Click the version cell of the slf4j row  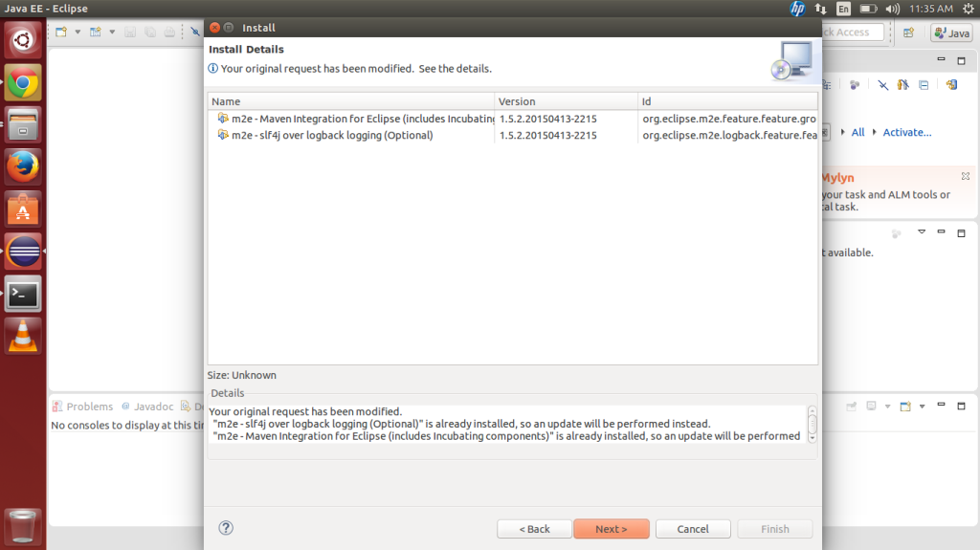click(x=548, y=135)
